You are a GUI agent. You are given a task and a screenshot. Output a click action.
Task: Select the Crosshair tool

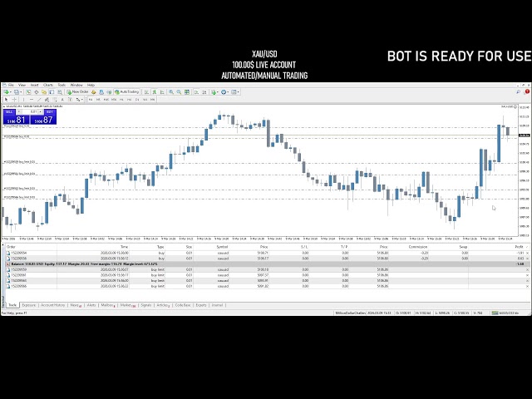(x=14, y=100)
